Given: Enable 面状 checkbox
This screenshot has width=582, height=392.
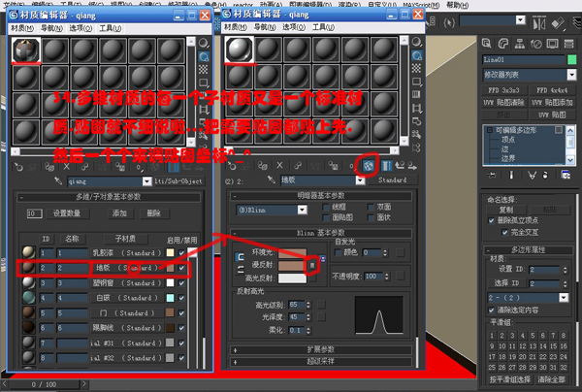Looking at the screenshot, I should click(x=371, y=217).
